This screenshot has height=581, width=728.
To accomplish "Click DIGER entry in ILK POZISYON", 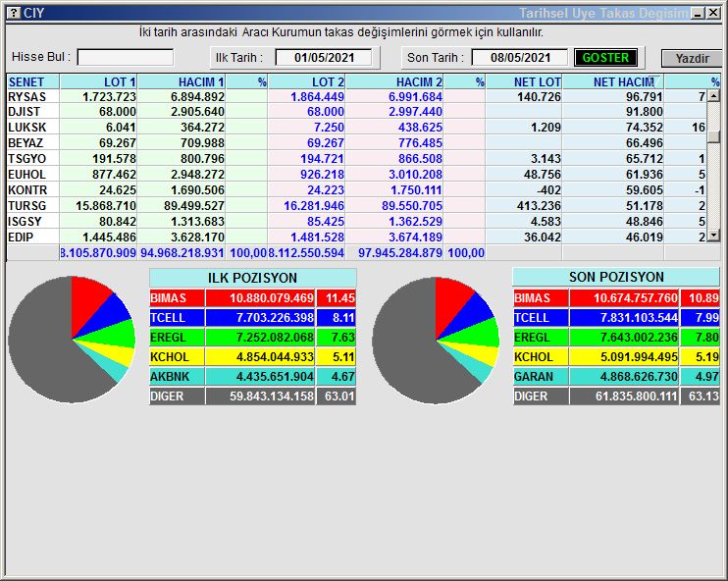I will point(252,396).
